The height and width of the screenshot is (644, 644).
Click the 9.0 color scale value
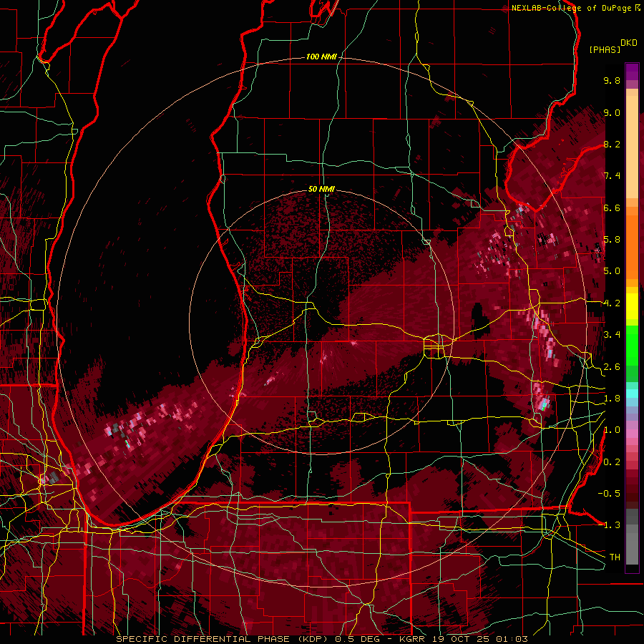coord(612,112)
